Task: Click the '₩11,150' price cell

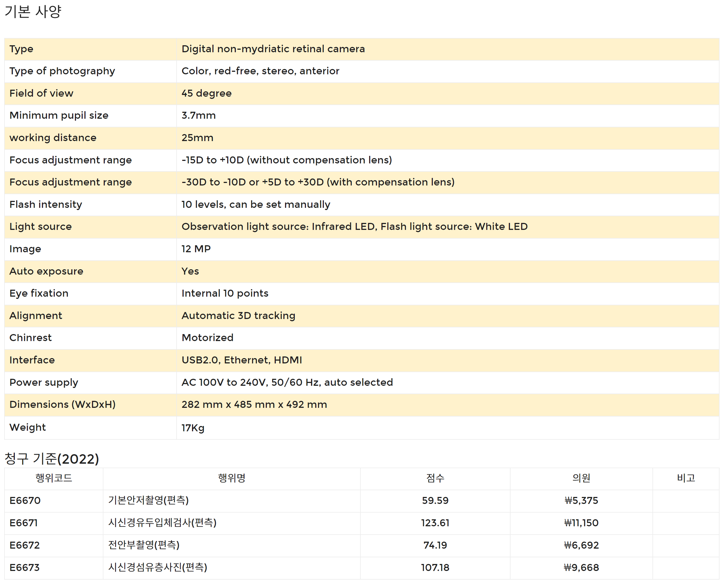Action: coord(581,523)
